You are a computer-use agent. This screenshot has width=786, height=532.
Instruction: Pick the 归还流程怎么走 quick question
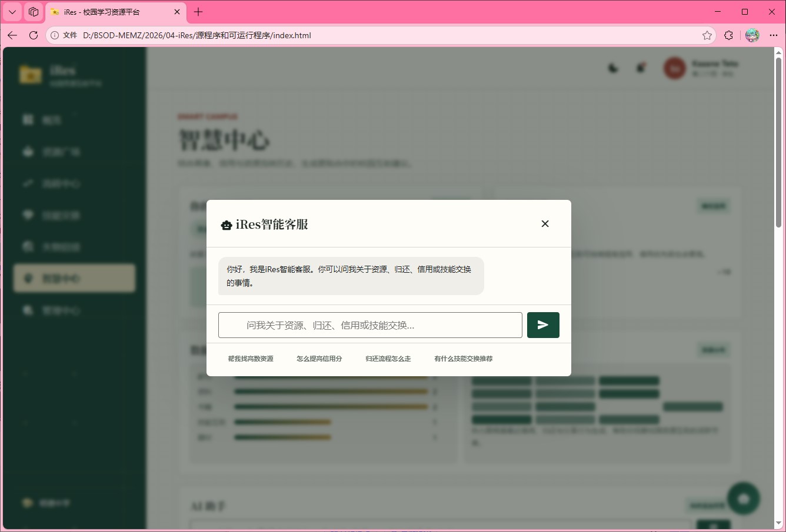[388, 359]
